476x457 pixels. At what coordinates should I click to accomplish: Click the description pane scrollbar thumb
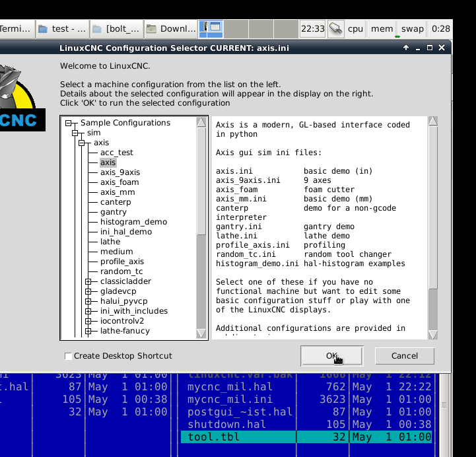pyautogui.click(x=433, y=208)
